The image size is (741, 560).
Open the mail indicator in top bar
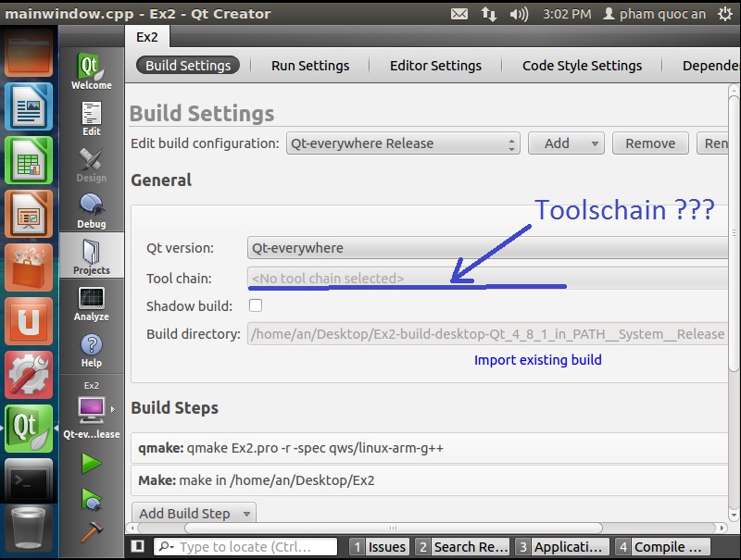pyautogui.click(x=459, y=14)
